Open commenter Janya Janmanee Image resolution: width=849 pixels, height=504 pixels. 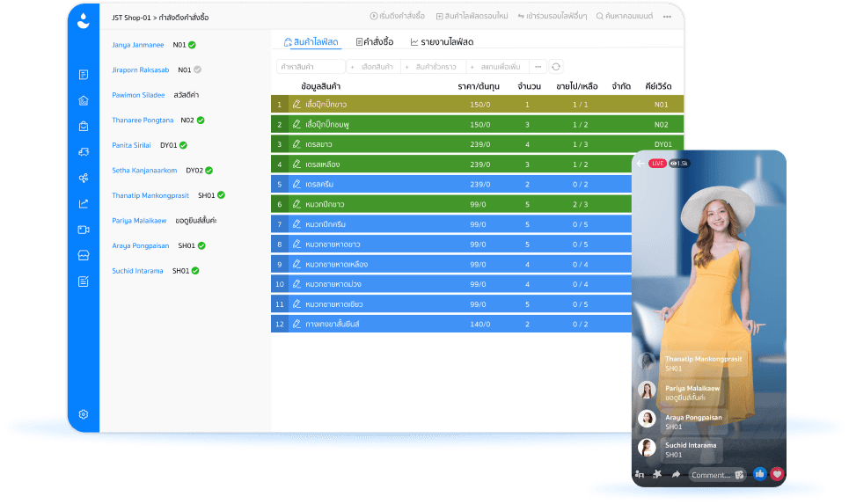pyautogui.click(x=137, y=45)
